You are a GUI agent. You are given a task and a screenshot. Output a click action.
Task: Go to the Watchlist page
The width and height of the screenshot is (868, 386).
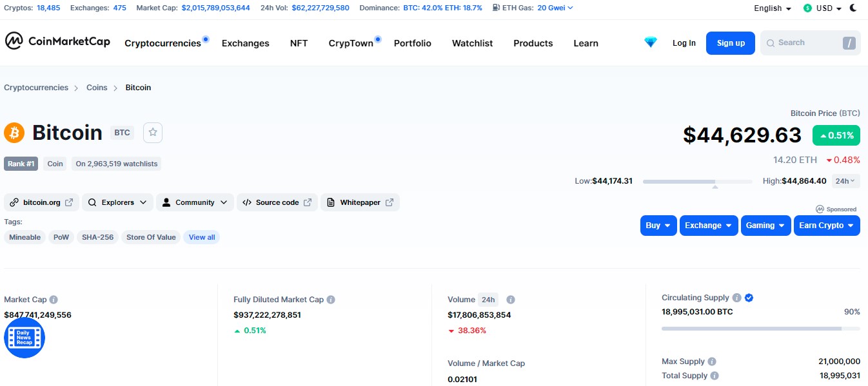[x=472, y=43]
